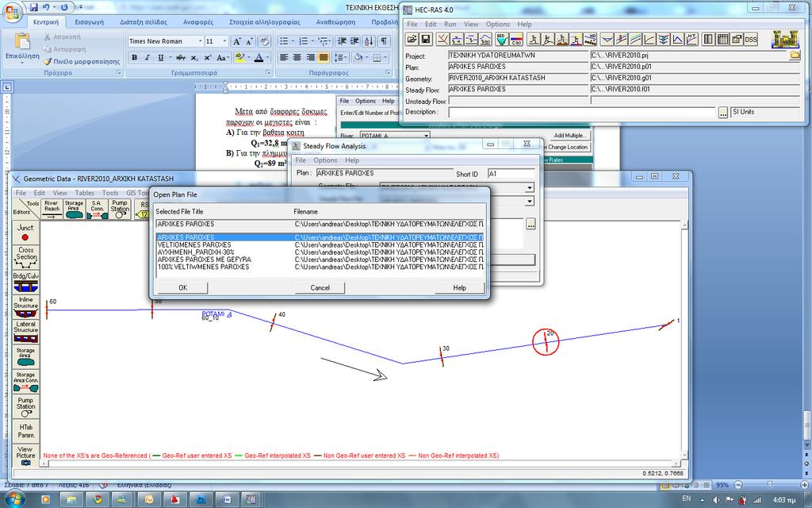Select Storage Area tool in top toolbar
812x508 pixels.
click(74, 209)
